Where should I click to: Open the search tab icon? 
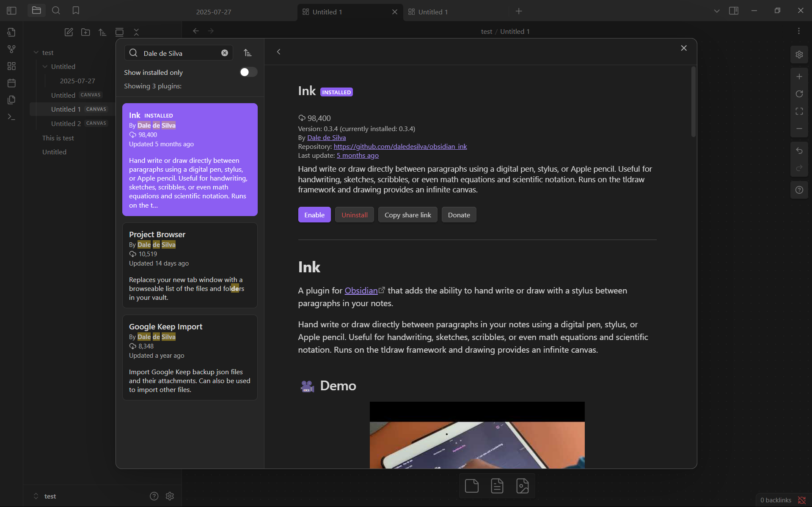(x=56, y=11)
